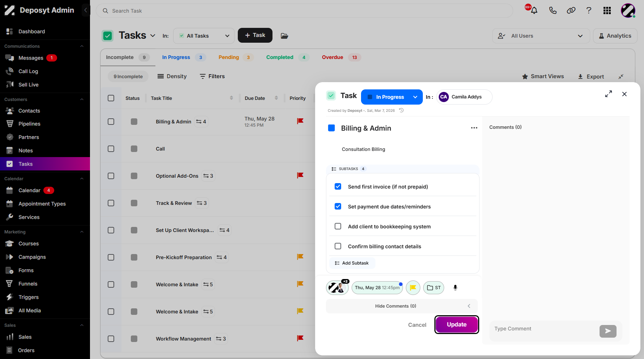Open the three-dot menu for Billing & Admin
Screen dimensions: 644x359
click(474, 128)
